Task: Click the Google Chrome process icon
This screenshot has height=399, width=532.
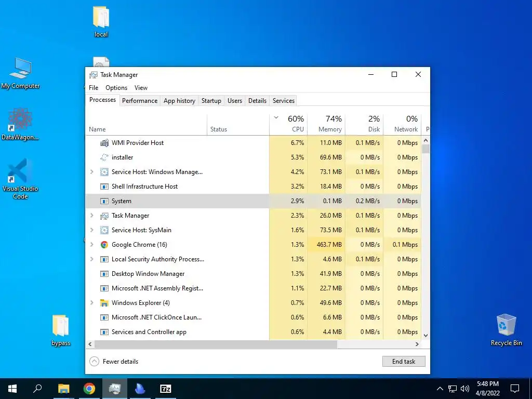Action: (104, 245)
